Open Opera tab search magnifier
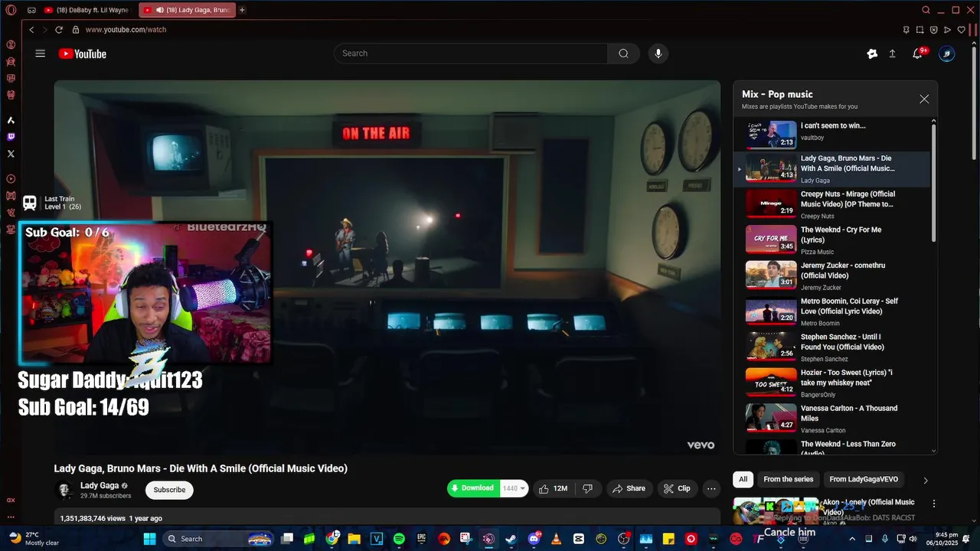Screen dimensions: 980x551 coord(926,10)
